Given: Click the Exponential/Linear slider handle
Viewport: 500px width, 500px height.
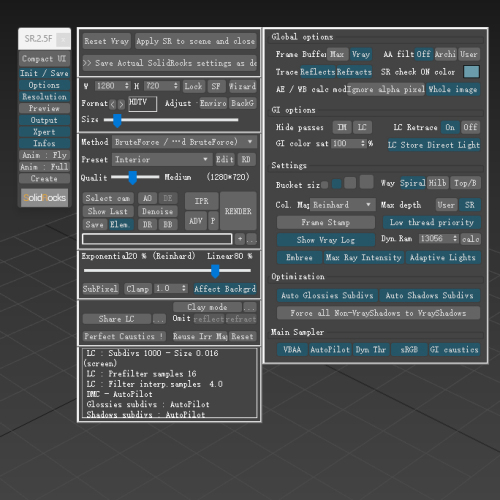Looking at the screenshot, I should [x=215, y=271].
